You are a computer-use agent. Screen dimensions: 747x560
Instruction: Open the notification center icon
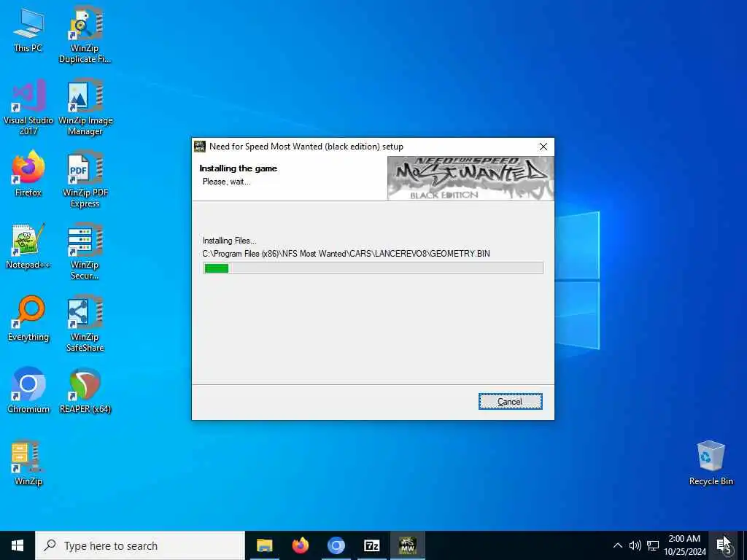[724, 545]
